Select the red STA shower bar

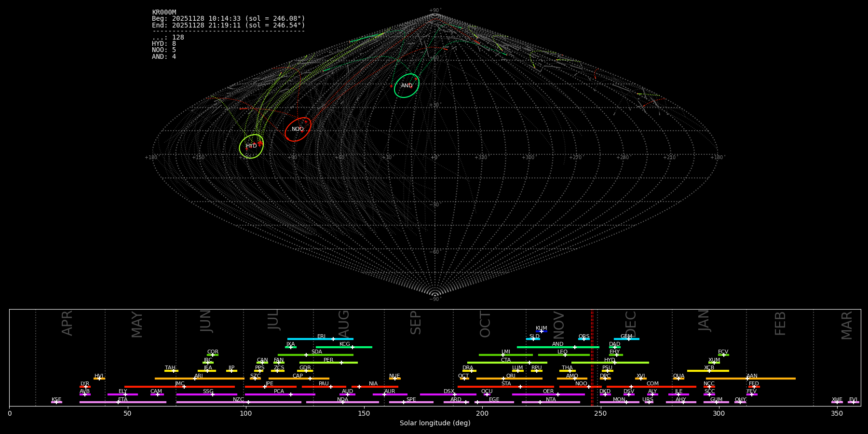click(x=505, y=387)
